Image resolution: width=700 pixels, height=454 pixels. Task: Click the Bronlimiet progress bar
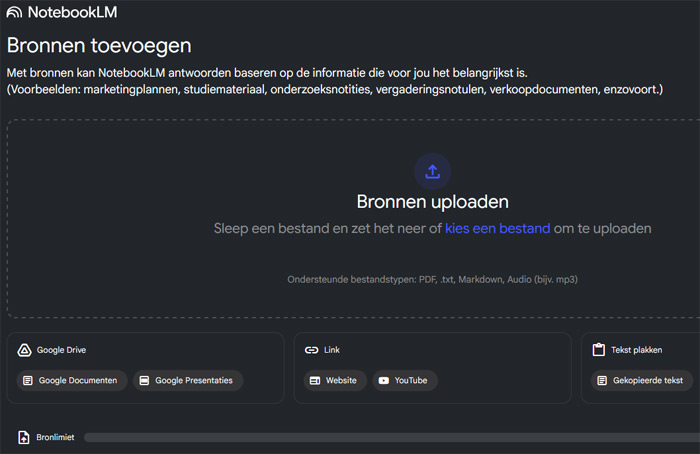(x=392, y=437)
